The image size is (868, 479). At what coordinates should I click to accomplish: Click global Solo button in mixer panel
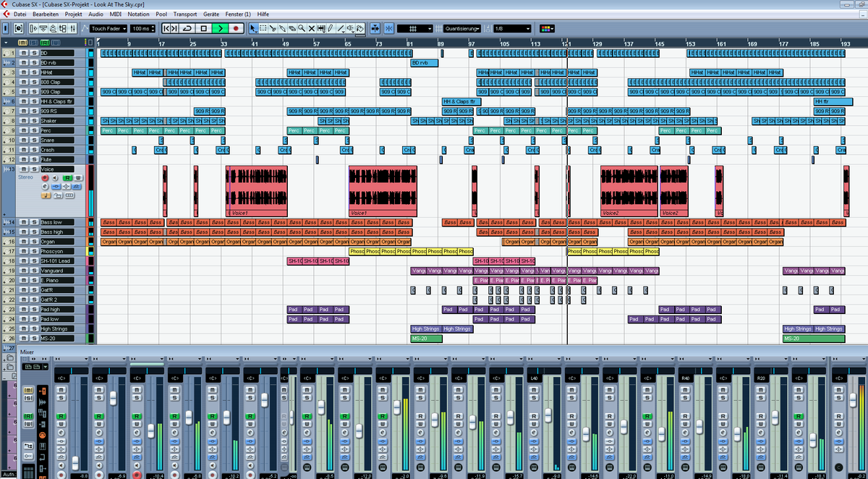point(28,398)
